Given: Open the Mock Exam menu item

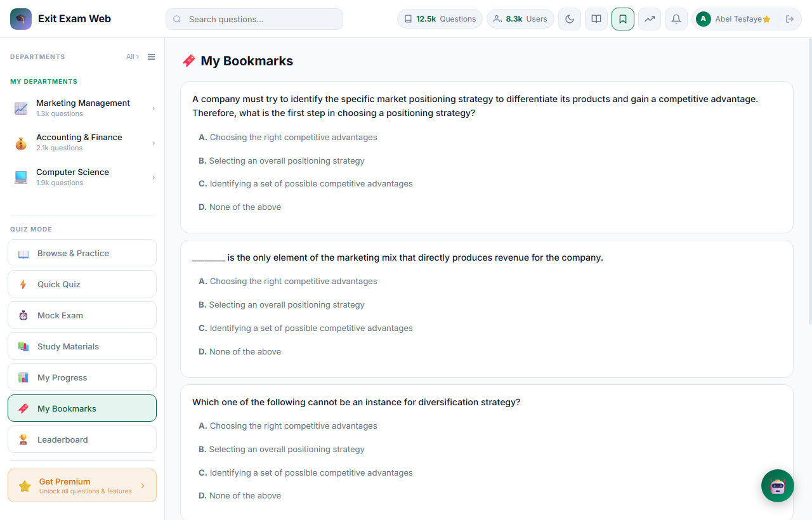Looking at the screenshot, I should 82,315.
